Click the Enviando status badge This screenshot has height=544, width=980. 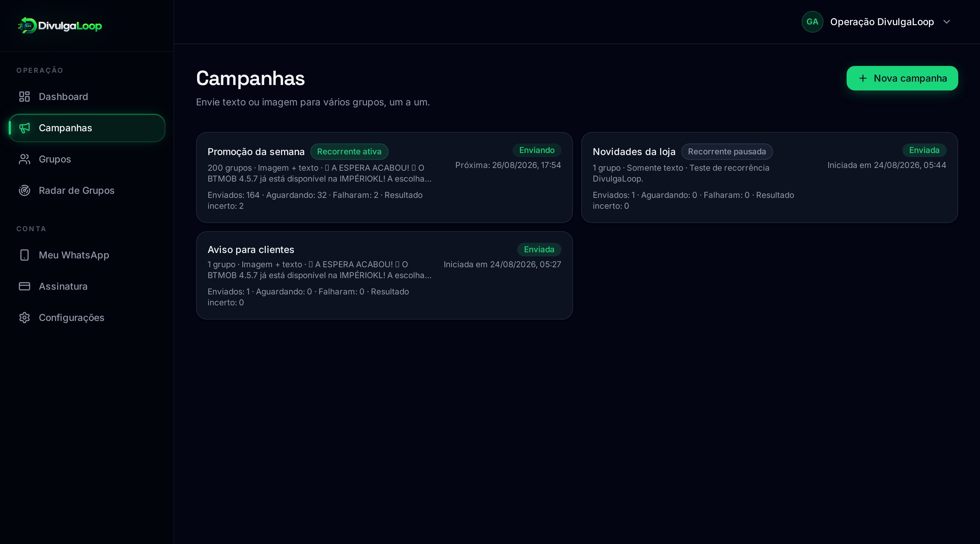tap(537, 150)
